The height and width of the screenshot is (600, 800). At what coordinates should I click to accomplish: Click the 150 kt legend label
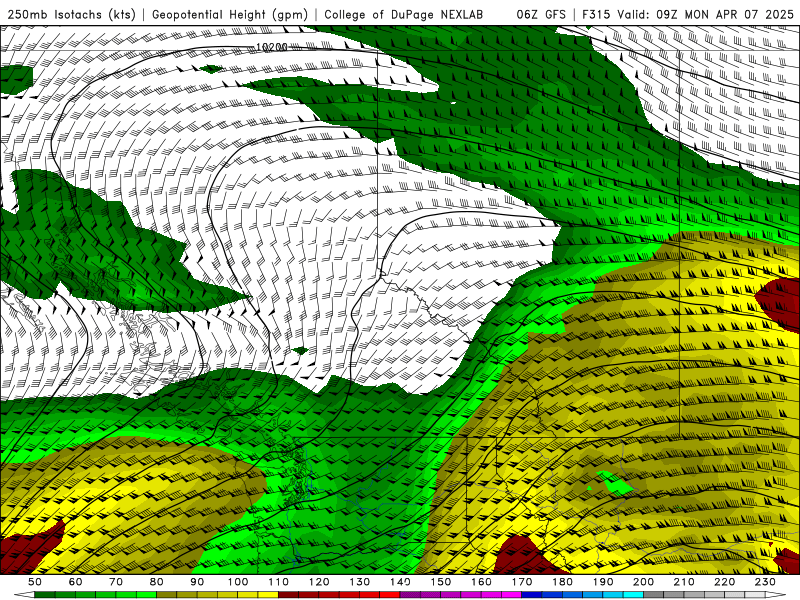pos(440,582)
